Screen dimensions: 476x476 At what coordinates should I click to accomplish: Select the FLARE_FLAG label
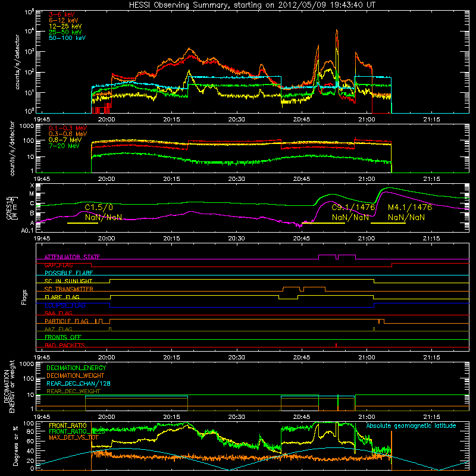coord(62,297)
